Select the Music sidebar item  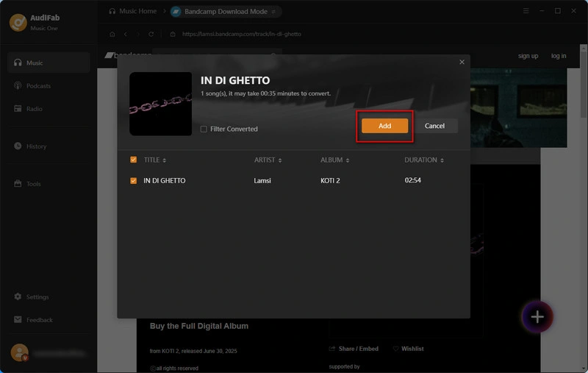[49, 63]
